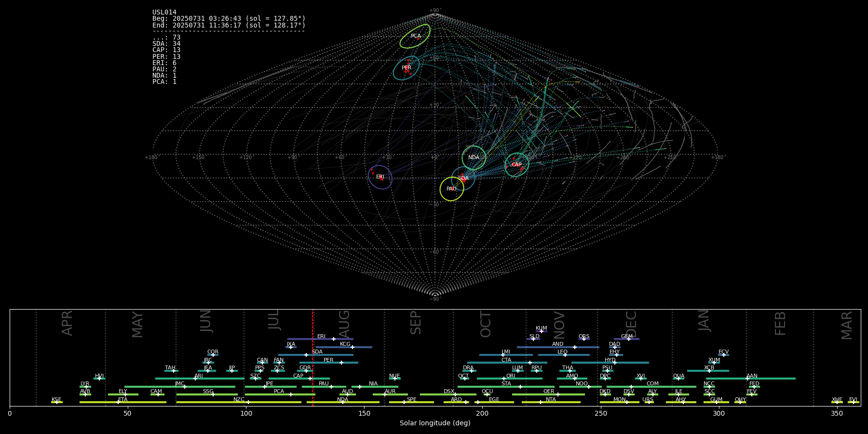Click the HYD activity bar in the timeline
Screen dimensions: 868x434
click(610, 363)
